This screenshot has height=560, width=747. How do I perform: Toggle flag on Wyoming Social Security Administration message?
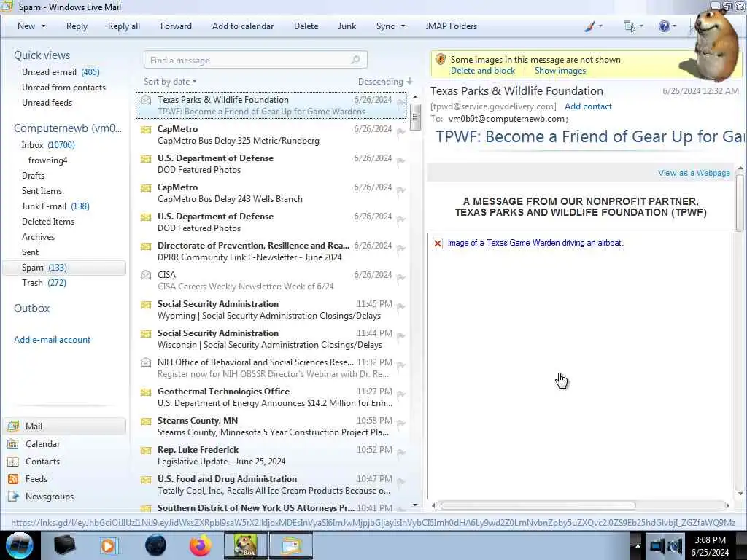click(400, 306)
